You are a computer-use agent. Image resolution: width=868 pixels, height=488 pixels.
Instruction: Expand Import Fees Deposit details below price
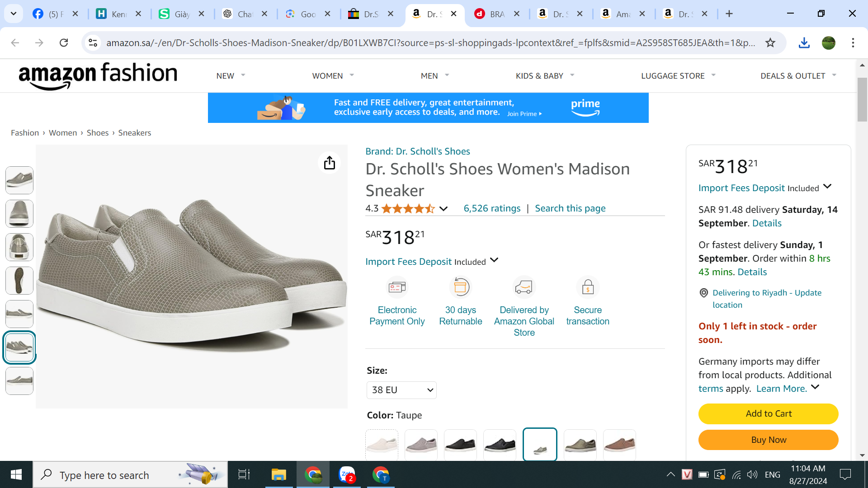coord(494,260)
